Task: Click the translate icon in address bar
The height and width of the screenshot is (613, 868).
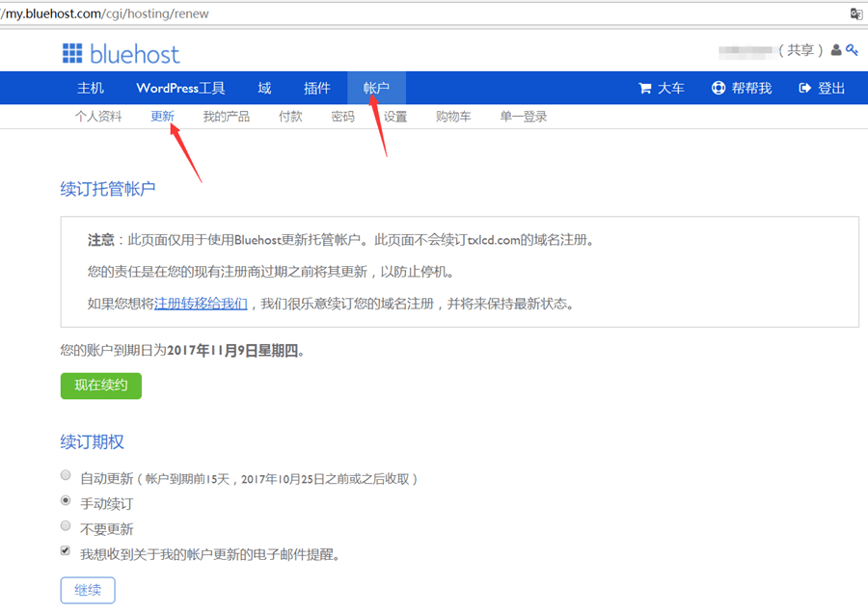Action: pos(855,13)
